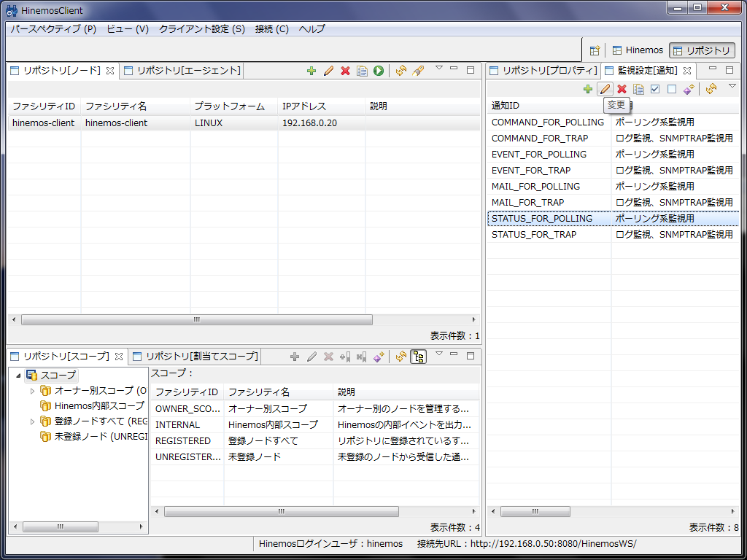Image resolution: width=747 pixels, height=560 pixels.
Task: Click the greyed add scope plus icon
Action: point(295,357)
